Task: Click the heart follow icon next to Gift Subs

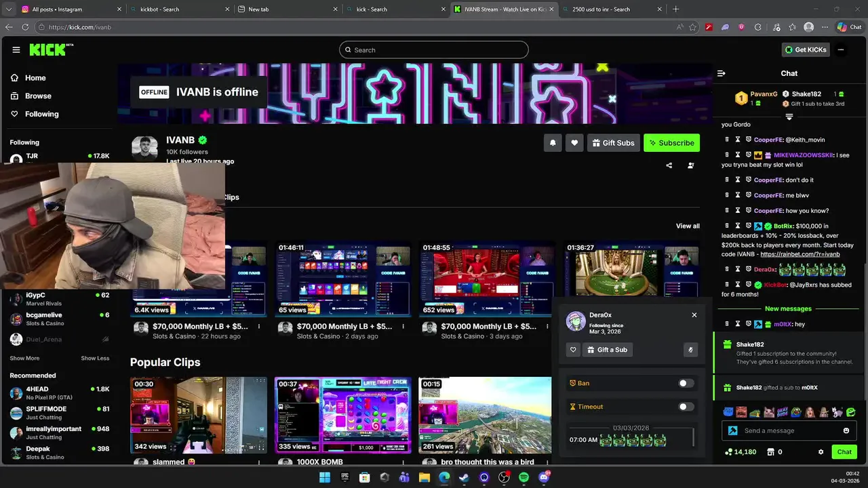Action: 574,142
